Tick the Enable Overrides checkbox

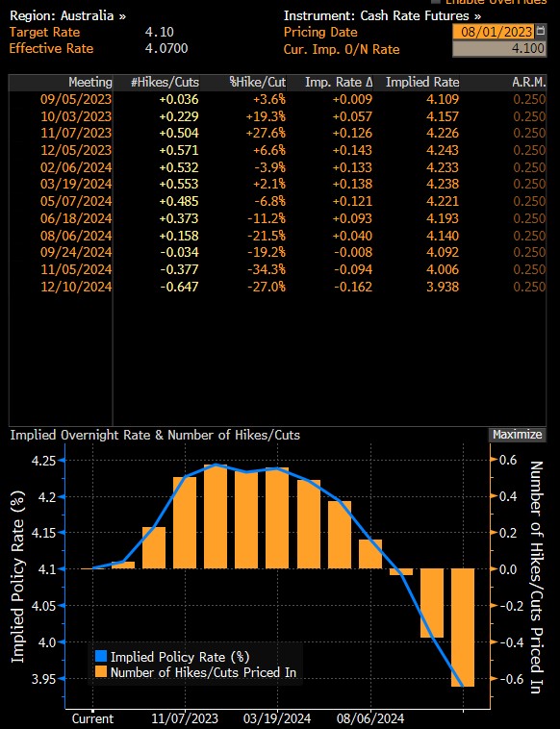point(435,1)
